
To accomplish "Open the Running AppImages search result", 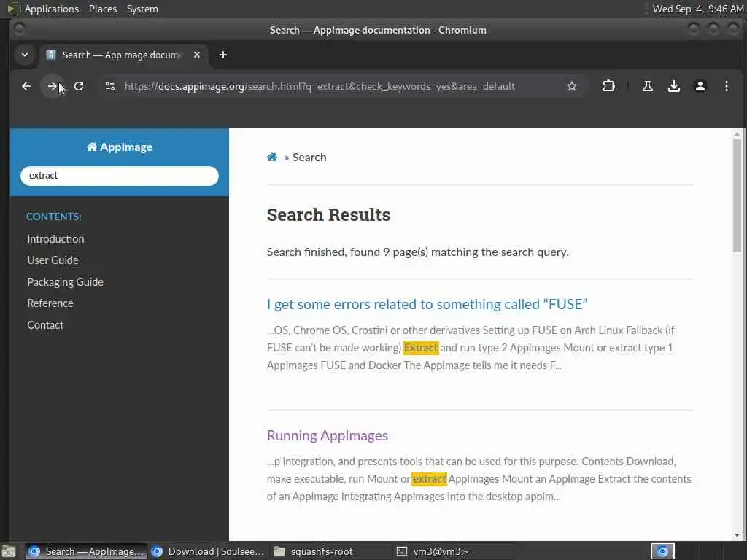I will [x=328, y=436].
